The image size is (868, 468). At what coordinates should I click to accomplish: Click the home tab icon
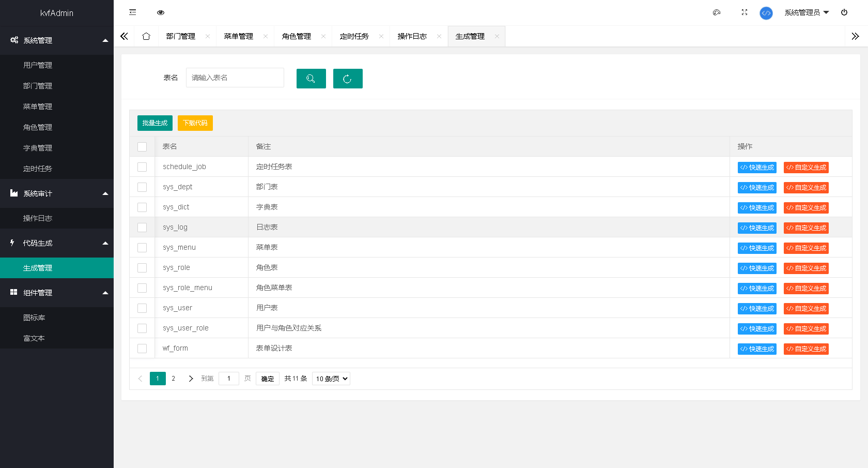pyautogui.click(x=146, y=36)
